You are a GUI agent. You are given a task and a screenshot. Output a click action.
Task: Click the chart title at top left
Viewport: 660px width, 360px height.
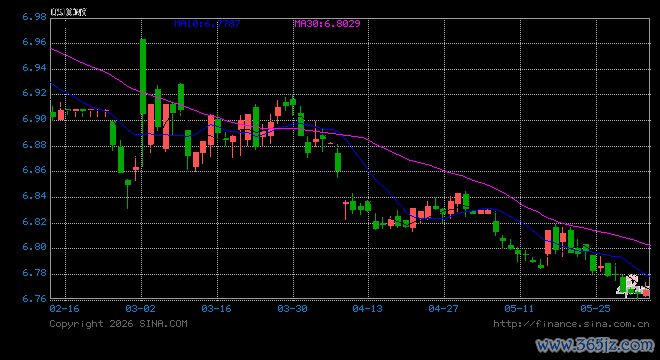pos(68,12)
